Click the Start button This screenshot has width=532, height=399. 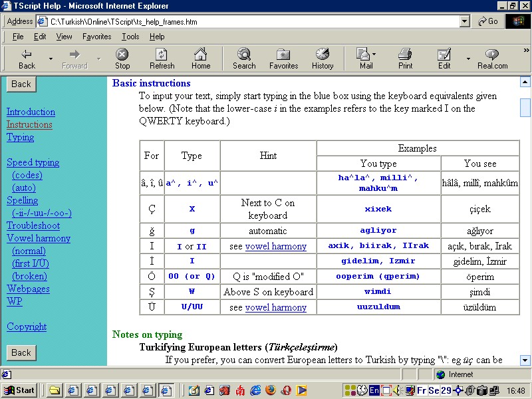(20, 390)
